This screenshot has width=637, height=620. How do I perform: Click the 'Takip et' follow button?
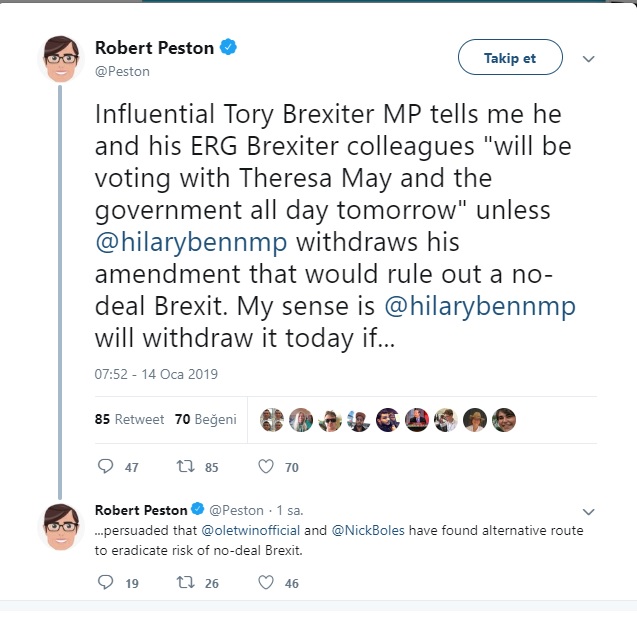pyautogui.click(x=510, y=58)
